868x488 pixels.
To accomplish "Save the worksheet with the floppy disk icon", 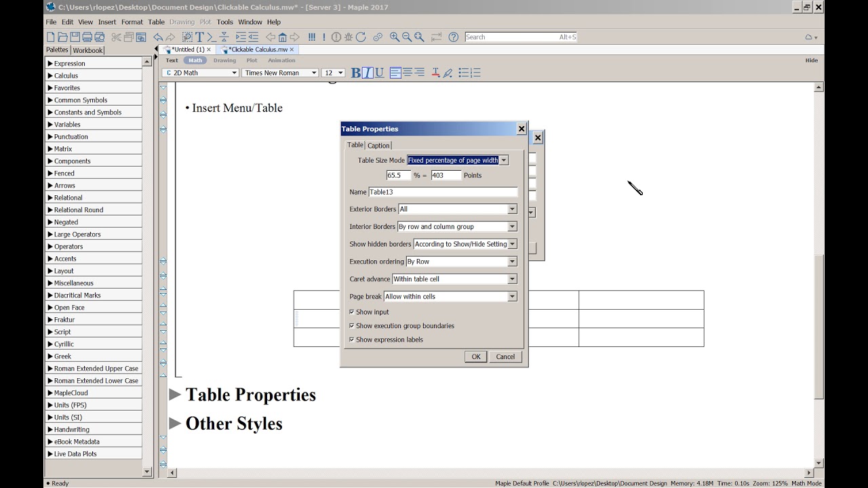I will pos(75,37).
